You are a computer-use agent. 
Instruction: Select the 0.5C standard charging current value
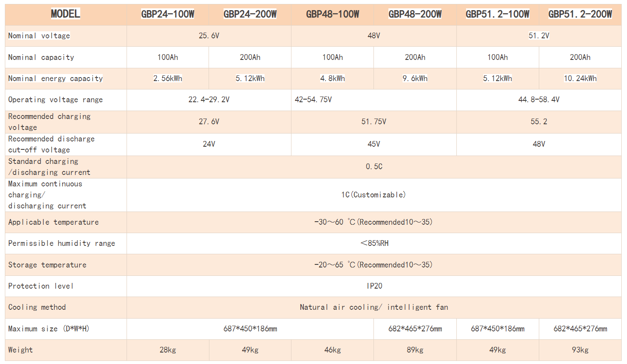pyautogui.click(x=373, y=167)
